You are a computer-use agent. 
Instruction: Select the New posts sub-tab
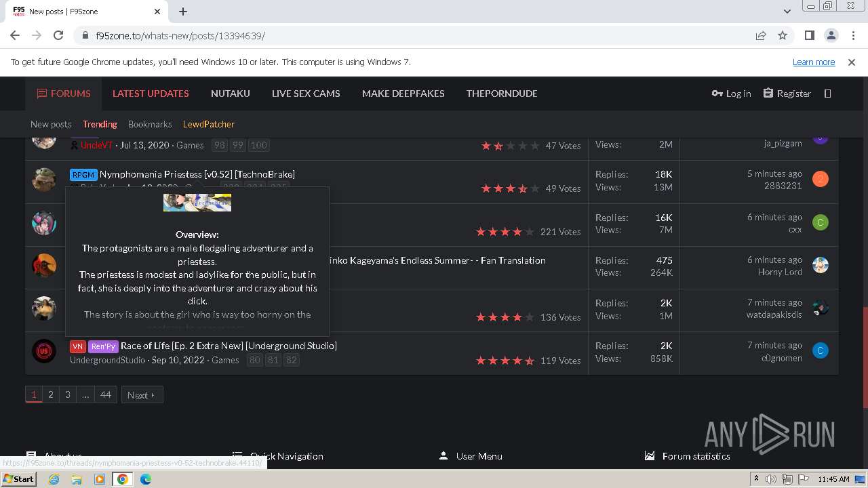pyautogui.click(x=51, y=124)
